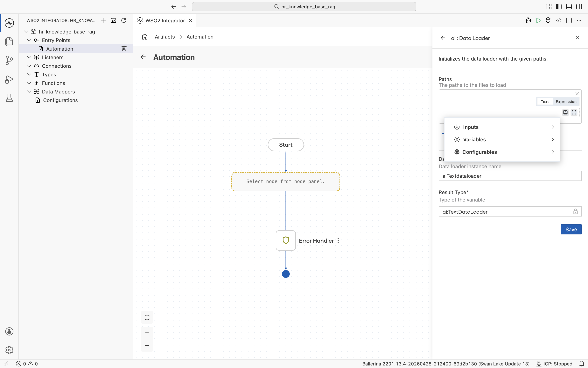Click the ai:TextDataLoader result type field
Image resolution: width=588 pixels, height=368 pixels.
point(510,211)
